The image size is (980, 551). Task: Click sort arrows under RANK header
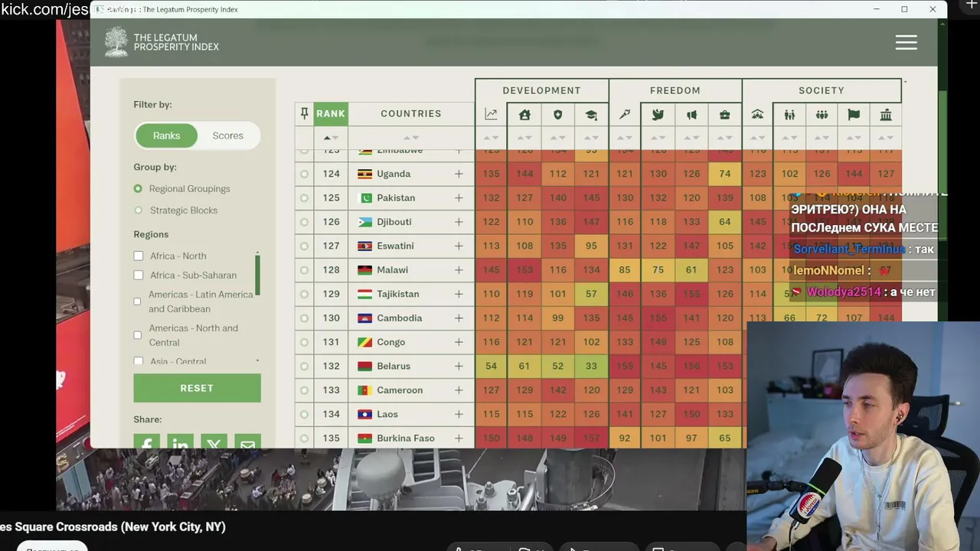[x=331, y=138]
